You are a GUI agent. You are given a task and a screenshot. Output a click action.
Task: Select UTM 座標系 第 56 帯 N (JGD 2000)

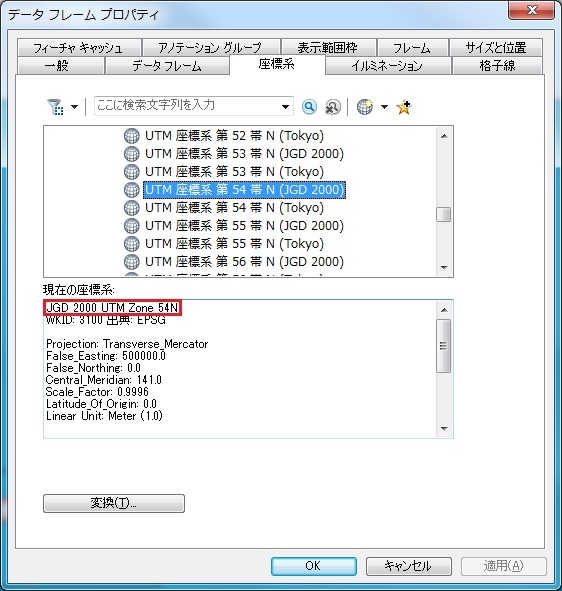[245, 262]
